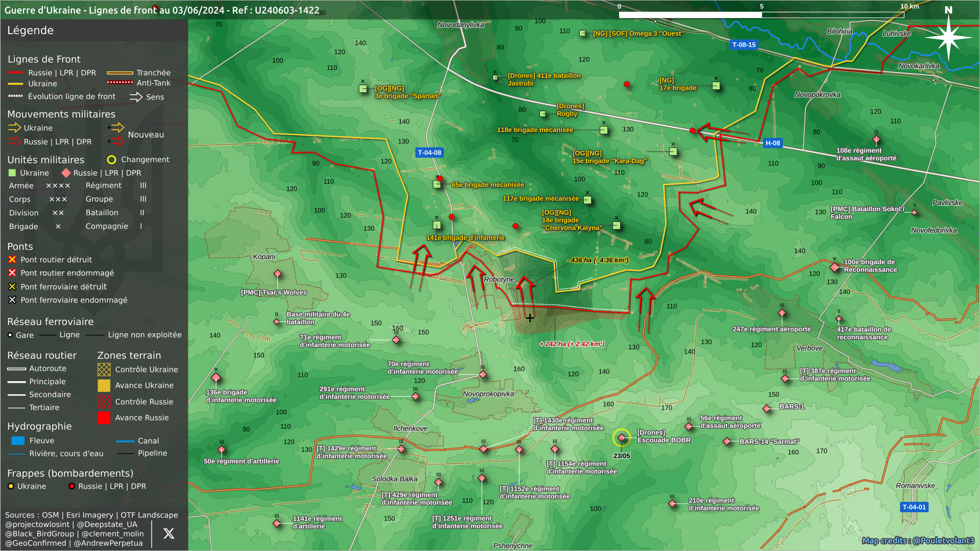Click the black cross marker near Robotyne
This screenshot has width=980, height=551.
click(530, 318)
